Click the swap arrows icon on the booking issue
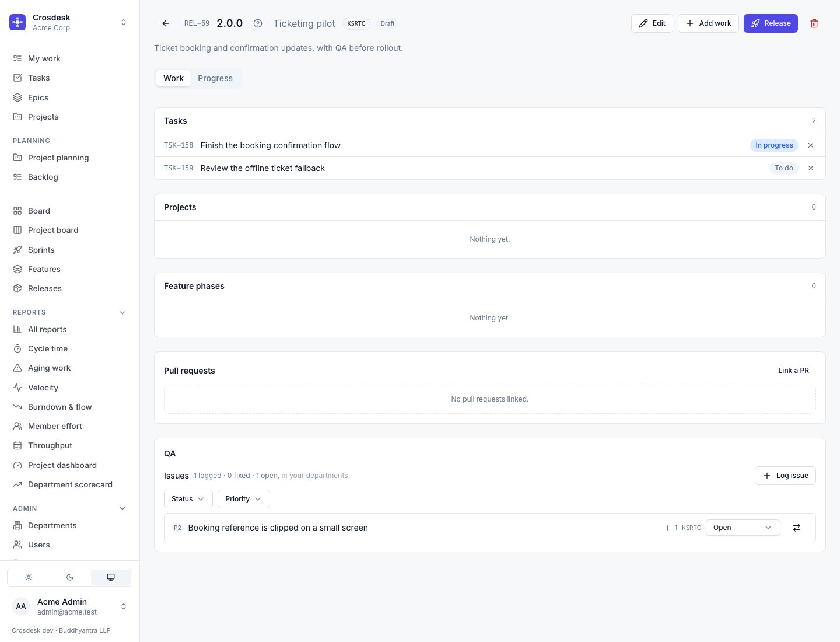The height and width of the screenshot is (642, 840). [x=797, y=528]
